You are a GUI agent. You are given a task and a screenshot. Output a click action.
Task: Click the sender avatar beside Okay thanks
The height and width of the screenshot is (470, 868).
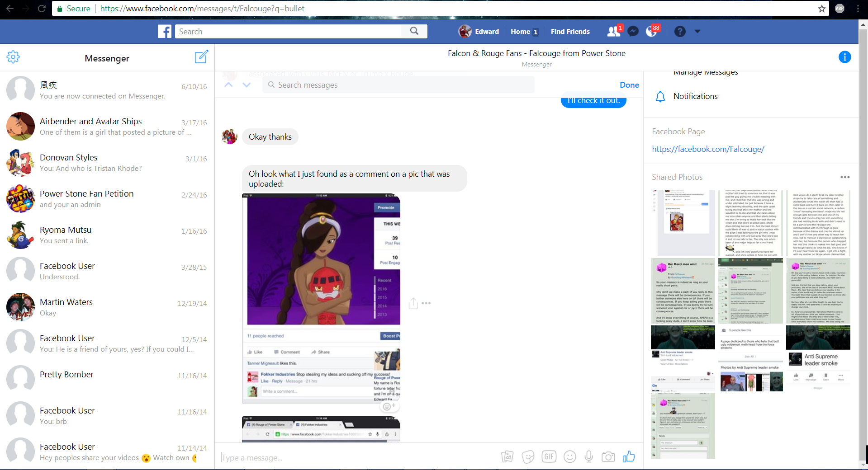[x=230, y=136]
